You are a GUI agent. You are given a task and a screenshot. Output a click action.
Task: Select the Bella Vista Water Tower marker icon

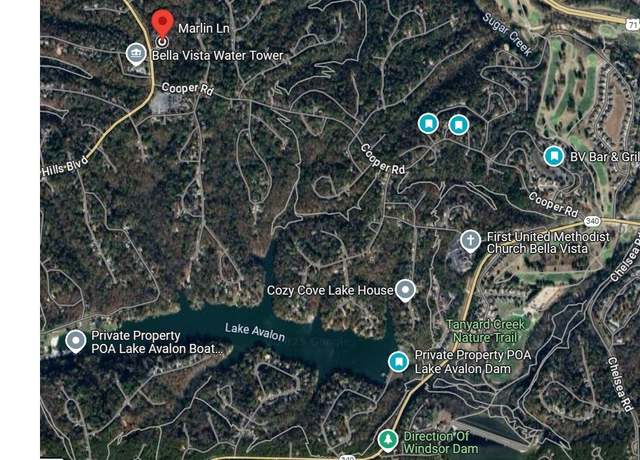136,54
